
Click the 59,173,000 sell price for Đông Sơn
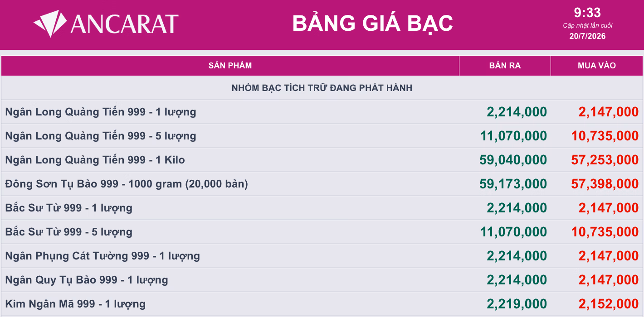513,184
